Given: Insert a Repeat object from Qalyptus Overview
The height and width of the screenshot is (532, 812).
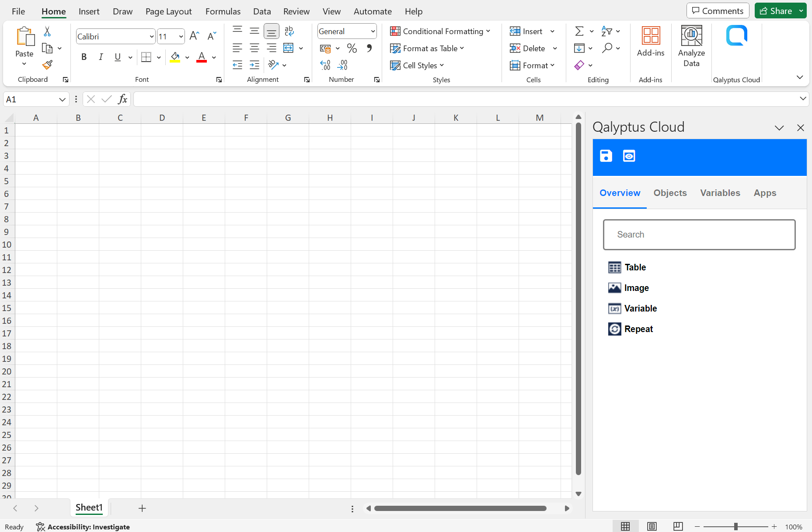Looking at the screenshot, I should pos(638,329).
